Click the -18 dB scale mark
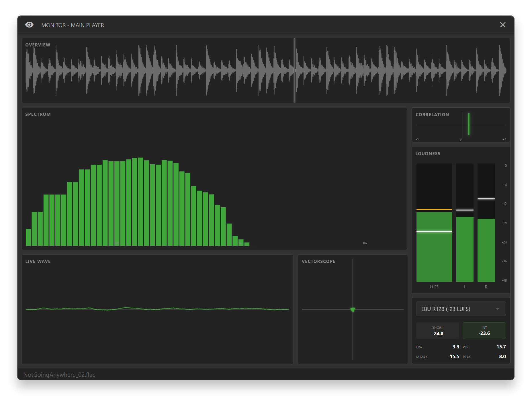532x396 pixels. pos(504,223)
